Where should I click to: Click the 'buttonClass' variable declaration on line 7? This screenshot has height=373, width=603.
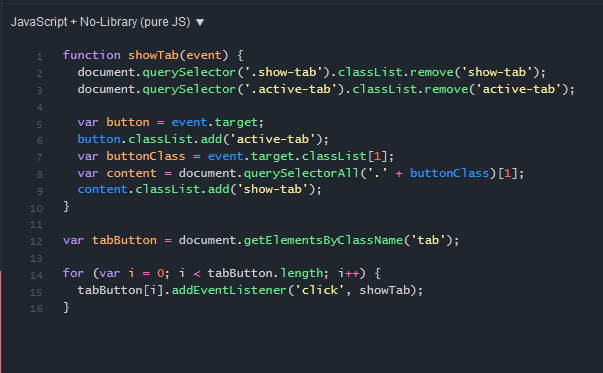(x=146, y=156)
